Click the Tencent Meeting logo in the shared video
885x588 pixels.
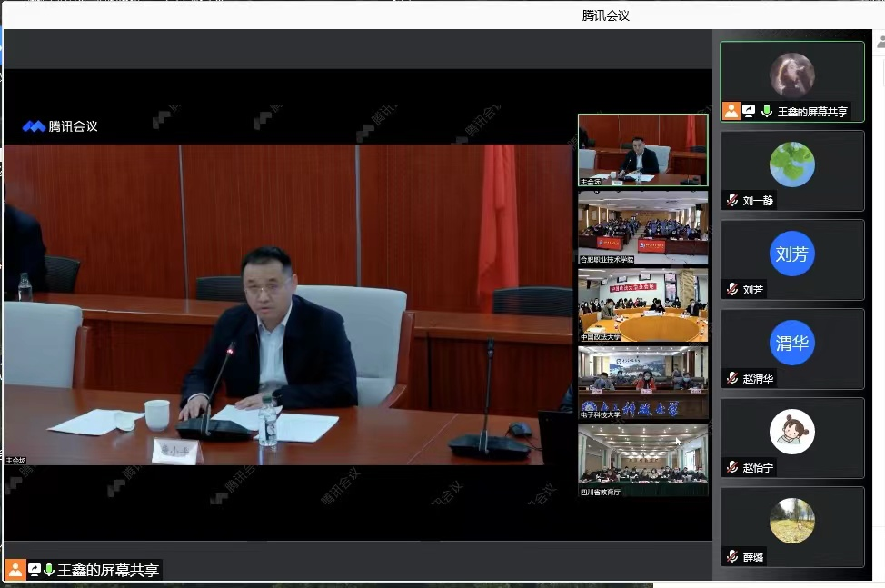(x=60, y=126)
